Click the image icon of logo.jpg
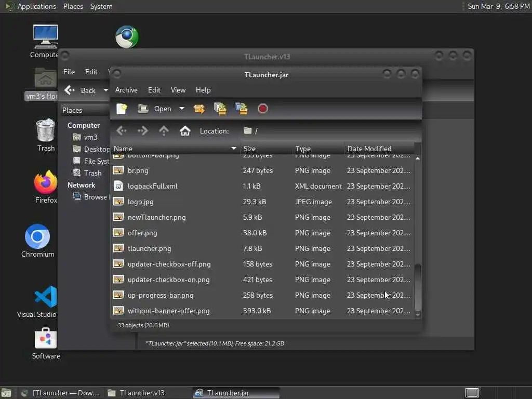The width and height of the screenshot is (532, 399). [x=118, y=202]
